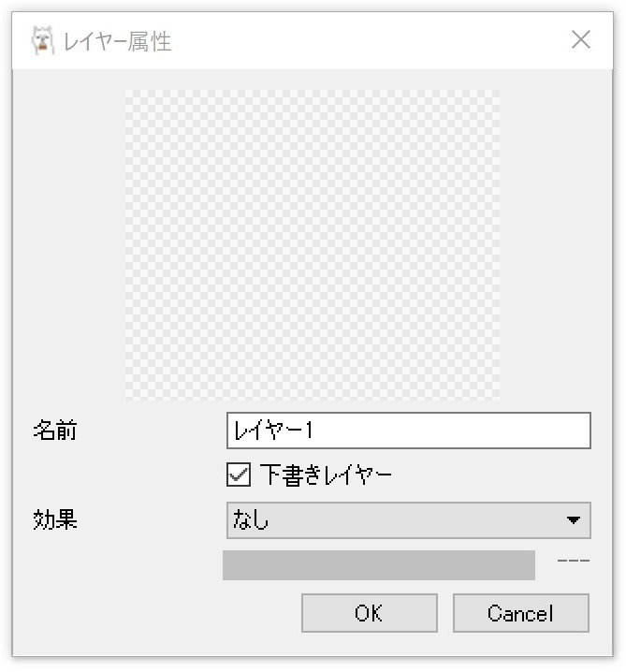This screenshot has height=672, width=626.
Task: Click the --- slider value indicator
Action: pos(573,562)
